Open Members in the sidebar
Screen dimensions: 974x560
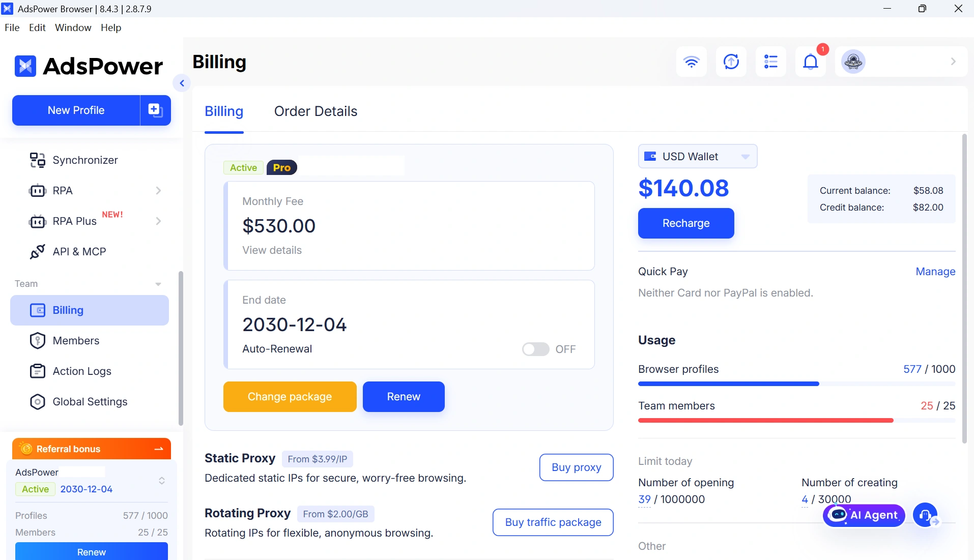click(x=90, y=341)
